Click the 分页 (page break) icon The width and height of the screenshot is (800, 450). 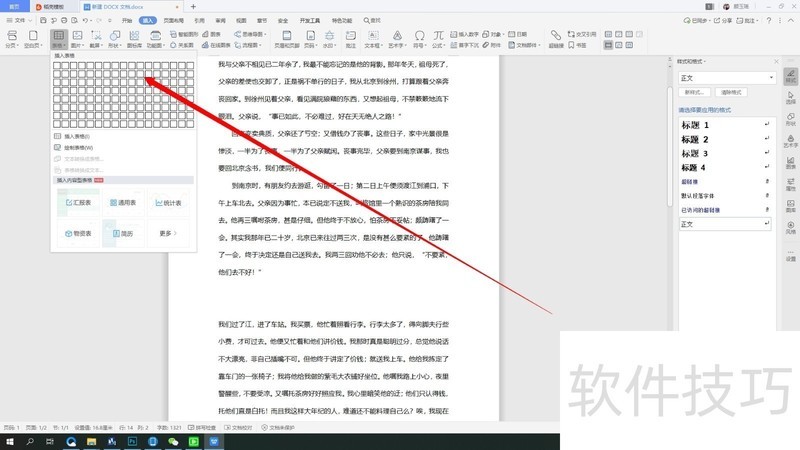click(x=12, y=39)
